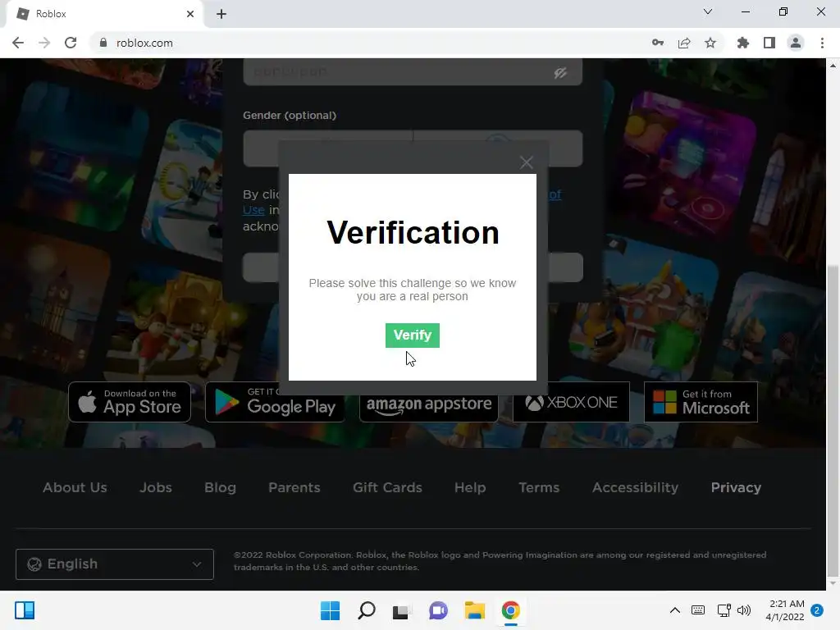Open volume speaker tray icon

[743, 610]
